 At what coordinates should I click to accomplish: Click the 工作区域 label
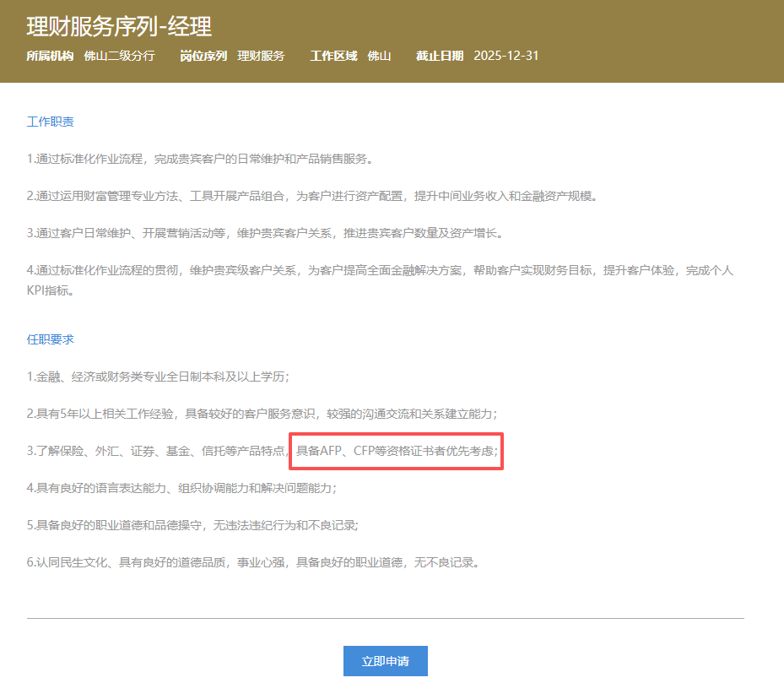[333, 56]
